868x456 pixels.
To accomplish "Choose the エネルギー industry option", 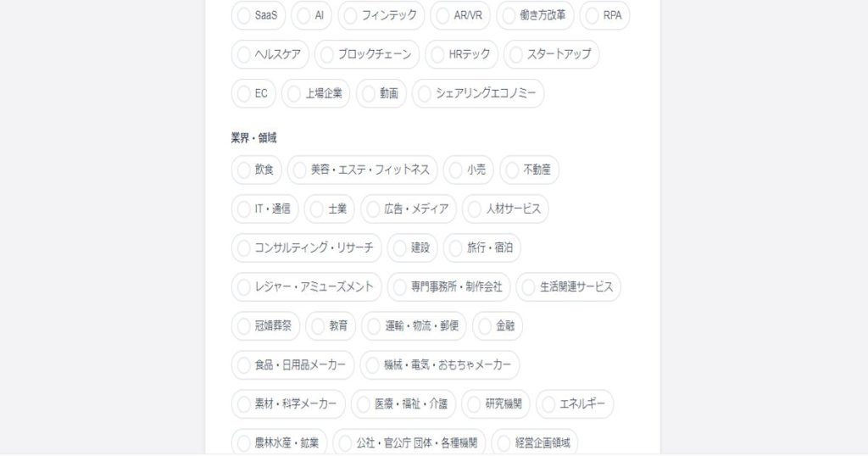I will [574, 403].
